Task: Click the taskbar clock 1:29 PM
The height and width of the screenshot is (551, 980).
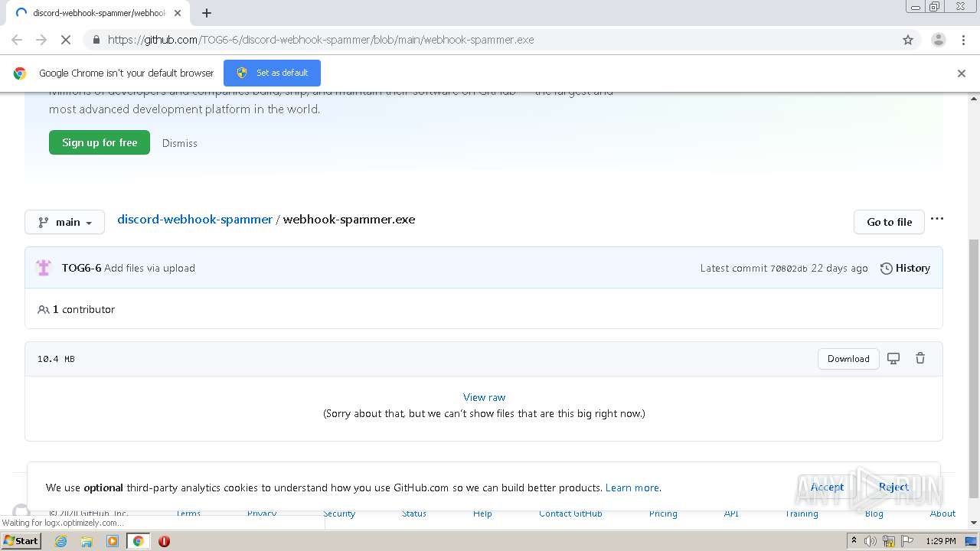Action: 941,541
